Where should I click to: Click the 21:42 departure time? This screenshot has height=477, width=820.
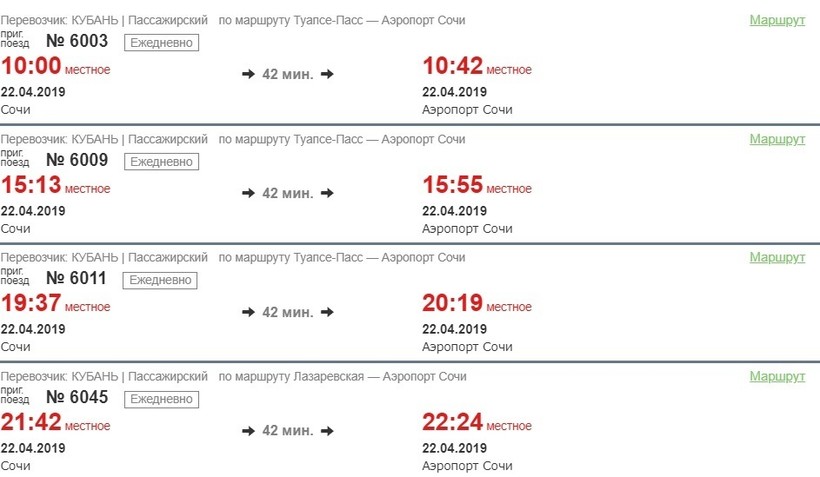(x=31, y=424)
